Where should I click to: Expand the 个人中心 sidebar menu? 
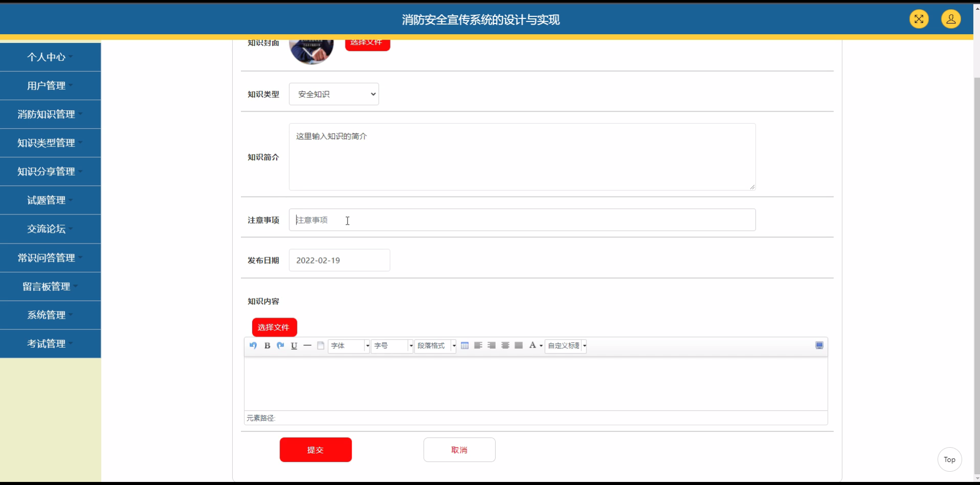point(50,57)
